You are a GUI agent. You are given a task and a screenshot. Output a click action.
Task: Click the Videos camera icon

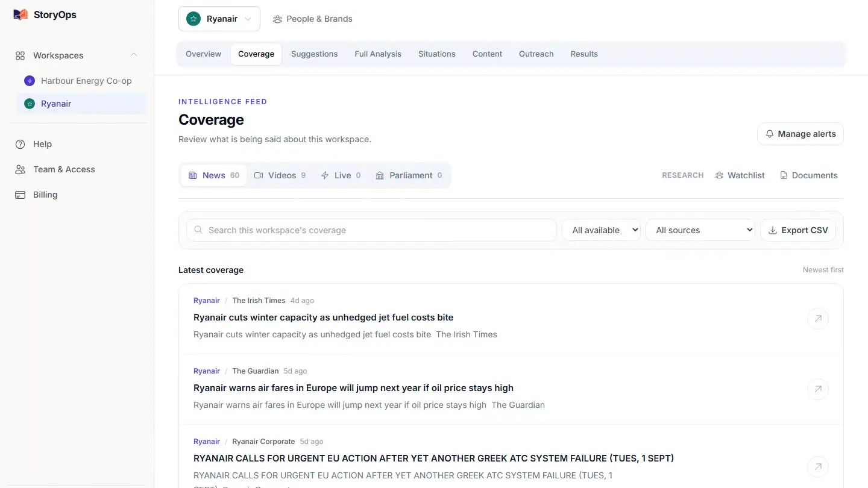click(259, 175)
